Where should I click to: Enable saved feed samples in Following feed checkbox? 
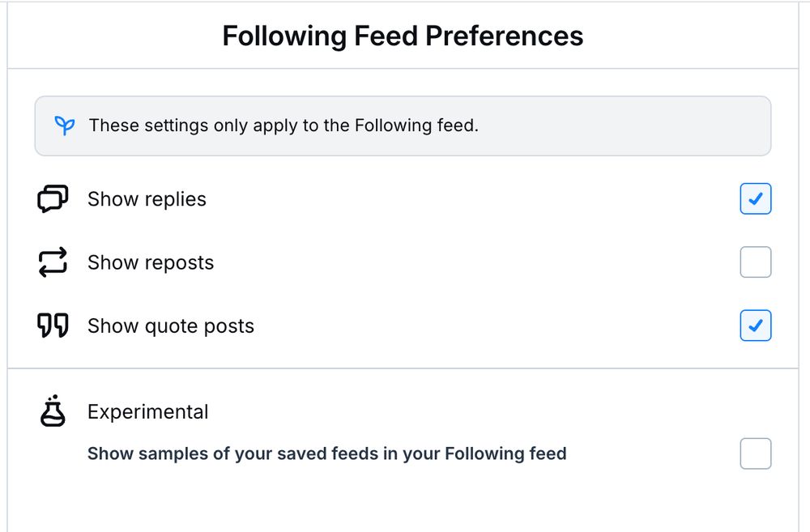(755, 453)
